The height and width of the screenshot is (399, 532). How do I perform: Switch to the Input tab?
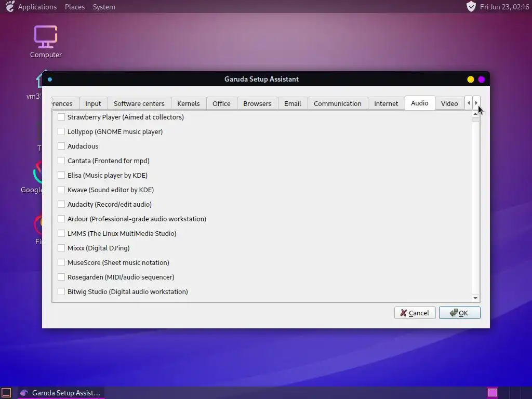[x=93, y=103]
